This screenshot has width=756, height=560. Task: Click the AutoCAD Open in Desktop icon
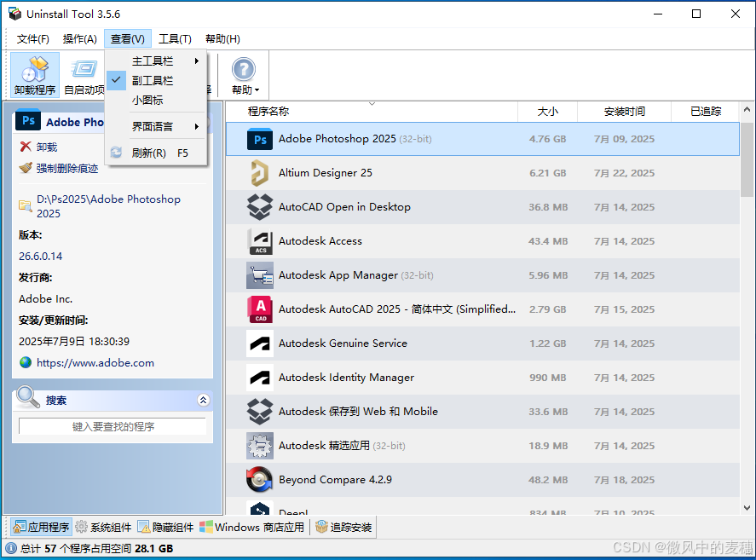[x=260, y=207]
